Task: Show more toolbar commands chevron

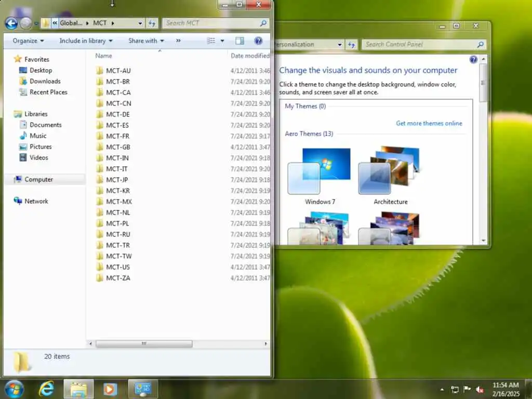Action: [178, 41]
